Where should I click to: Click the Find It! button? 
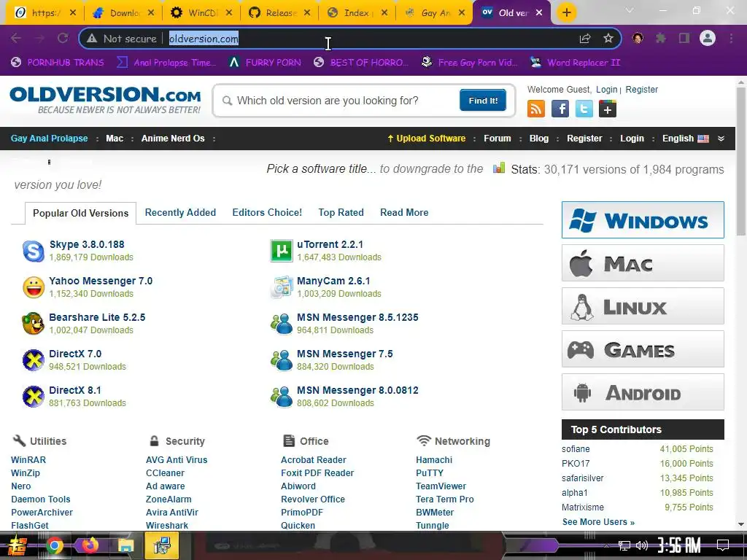(x=483, y=100)
